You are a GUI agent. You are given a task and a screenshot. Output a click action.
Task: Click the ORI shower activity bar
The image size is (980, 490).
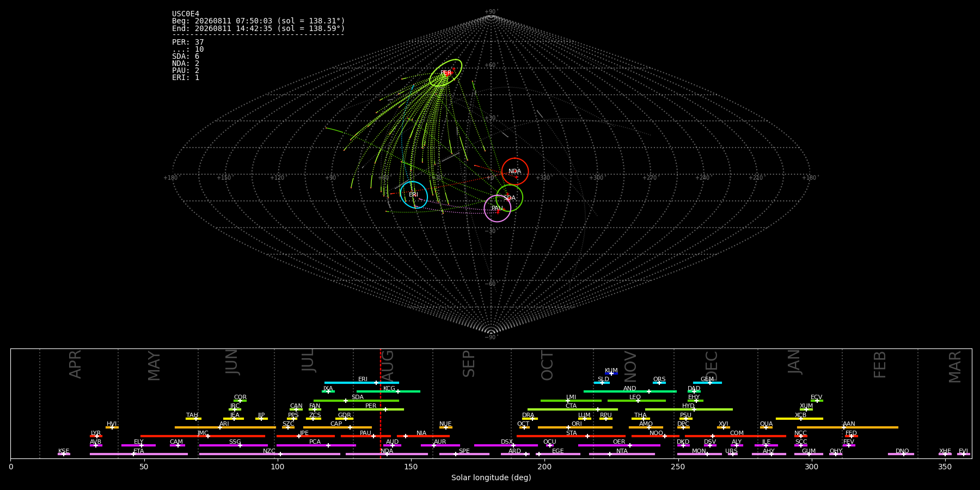tap(575, 427)
